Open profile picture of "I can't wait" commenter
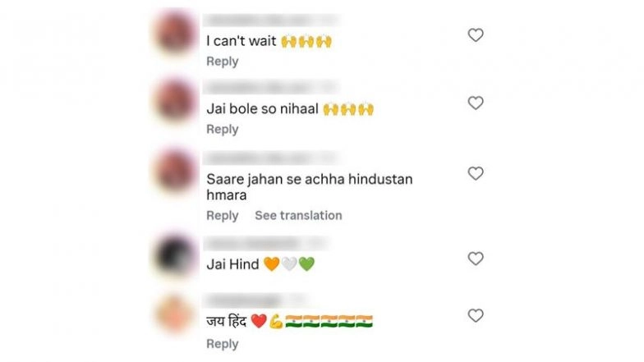This screenshot has width=644, height=362. click(176, 33)
